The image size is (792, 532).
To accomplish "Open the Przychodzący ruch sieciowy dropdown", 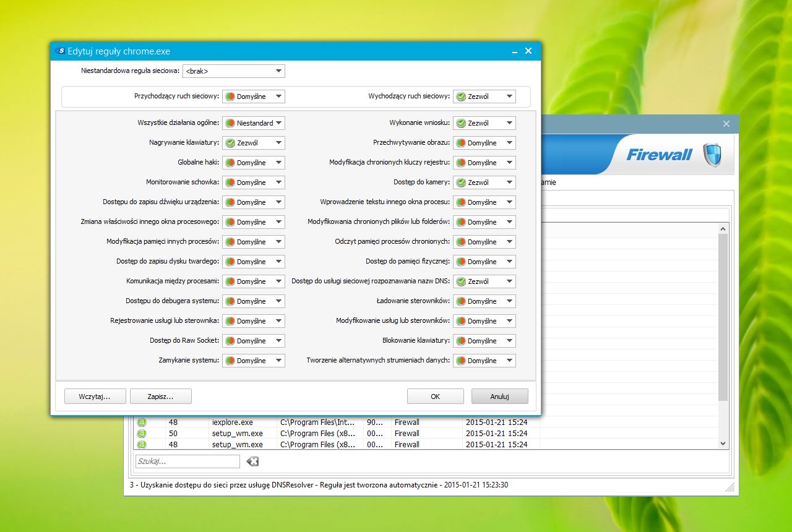I will point(254,97).
